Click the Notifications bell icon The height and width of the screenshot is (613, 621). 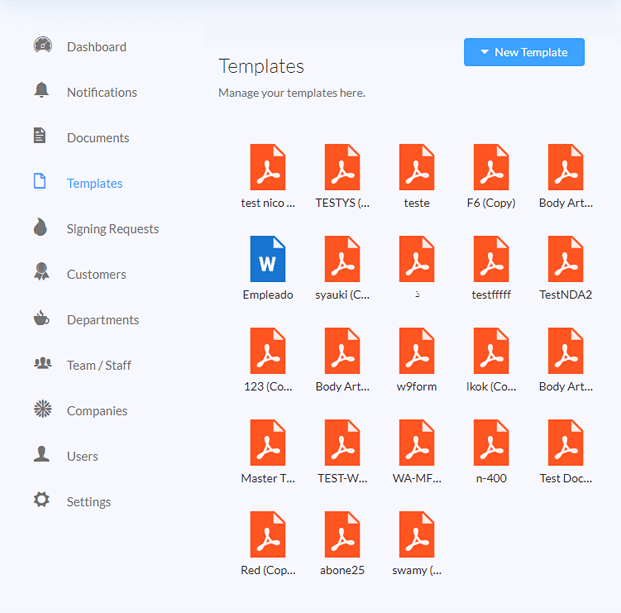coord(41,90)
